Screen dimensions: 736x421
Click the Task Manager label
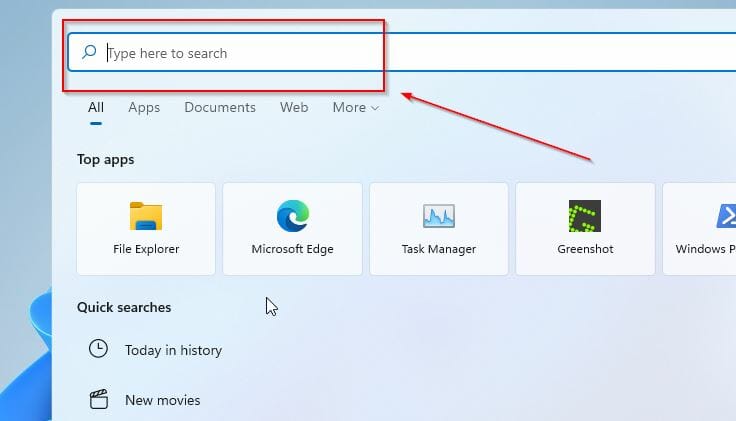pyautogui.click(x=439, y=249)
